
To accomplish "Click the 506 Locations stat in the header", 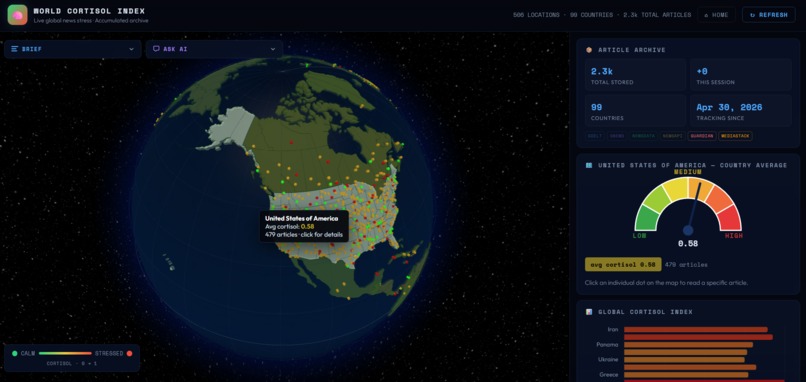I will coord(536,15).
